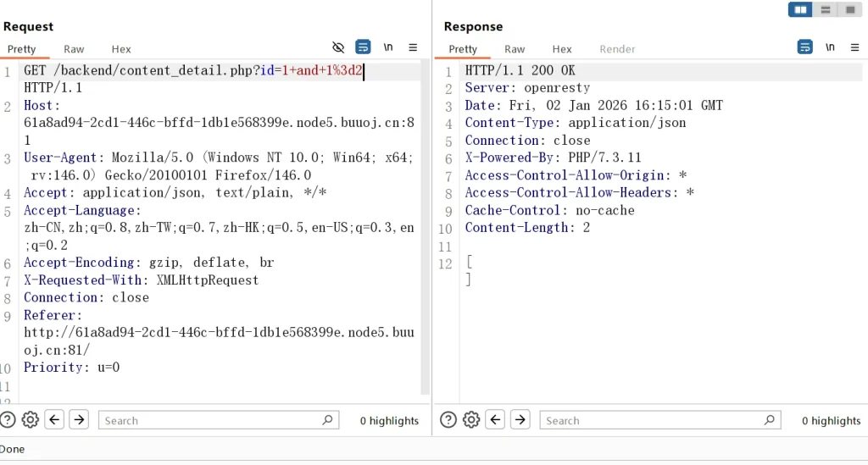This screenshot has width=868, height=465.
Task: Toggle the crossed-eye visibility icon in Request
Action: [338, 47]
